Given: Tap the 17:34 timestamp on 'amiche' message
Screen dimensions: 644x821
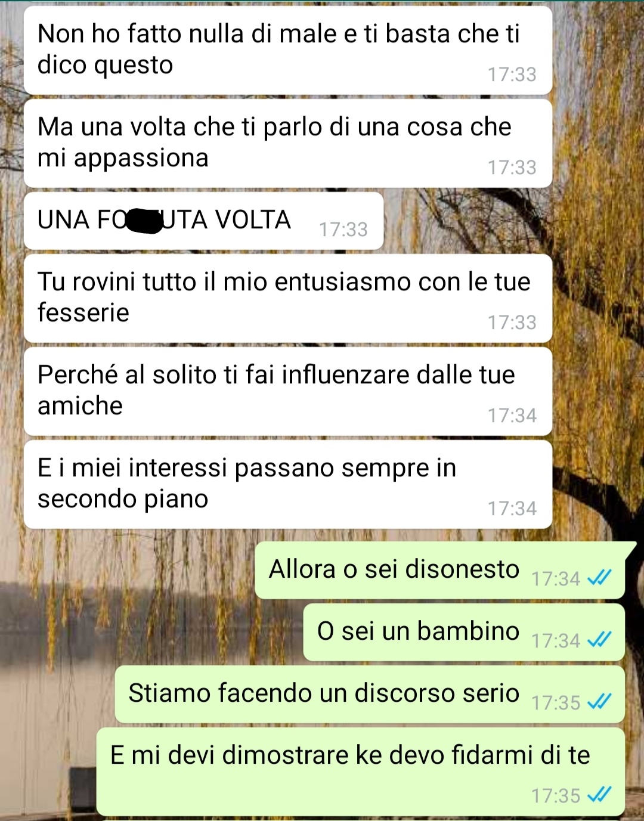Looking at the screenshot, I should pos(512,416).
